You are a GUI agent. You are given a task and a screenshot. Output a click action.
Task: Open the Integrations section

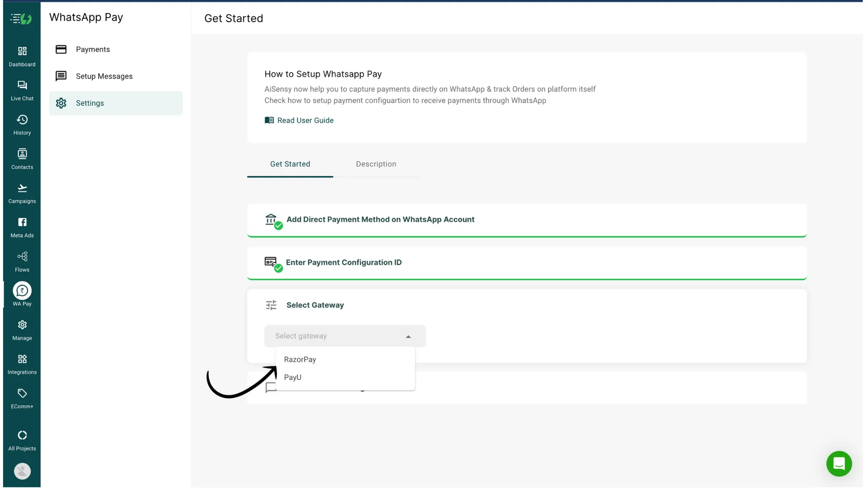(x=22, y=364)
